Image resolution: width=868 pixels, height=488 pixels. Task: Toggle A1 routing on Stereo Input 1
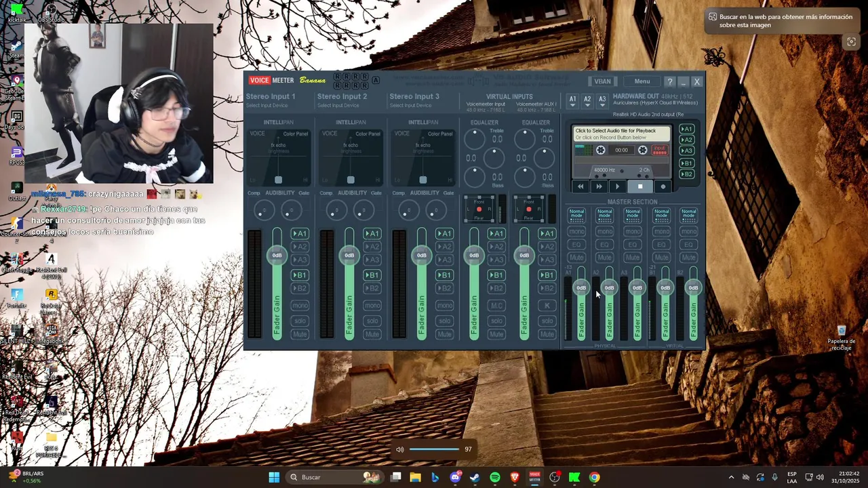tap(299, 234)
